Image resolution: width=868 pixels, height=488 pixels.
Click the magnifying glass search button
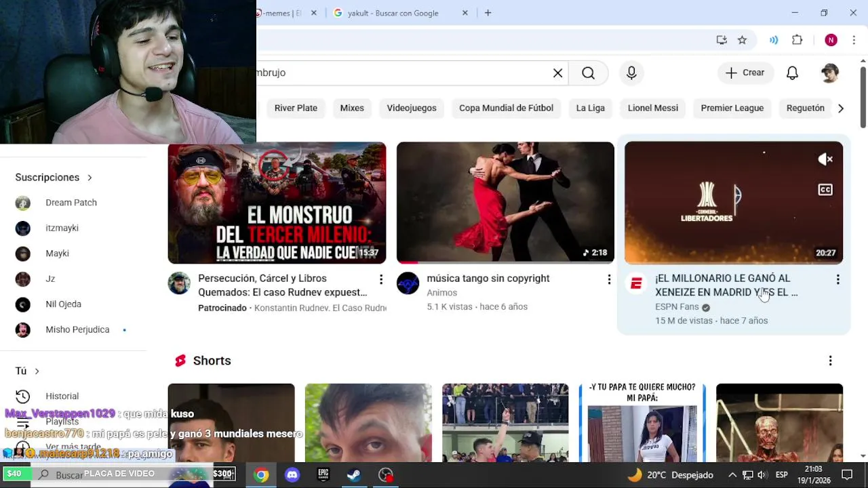[x=588, y=73]
